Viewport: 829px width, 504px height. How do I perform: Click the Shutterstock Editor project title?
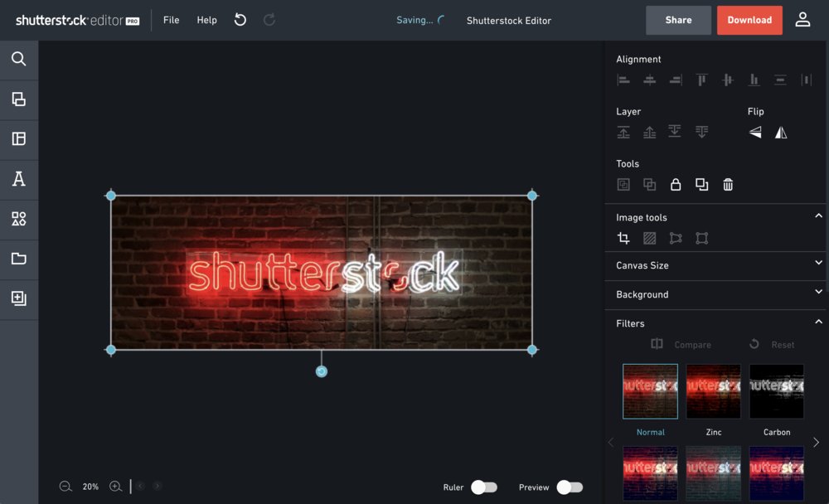pyautogui.click(x=509, y=21)
